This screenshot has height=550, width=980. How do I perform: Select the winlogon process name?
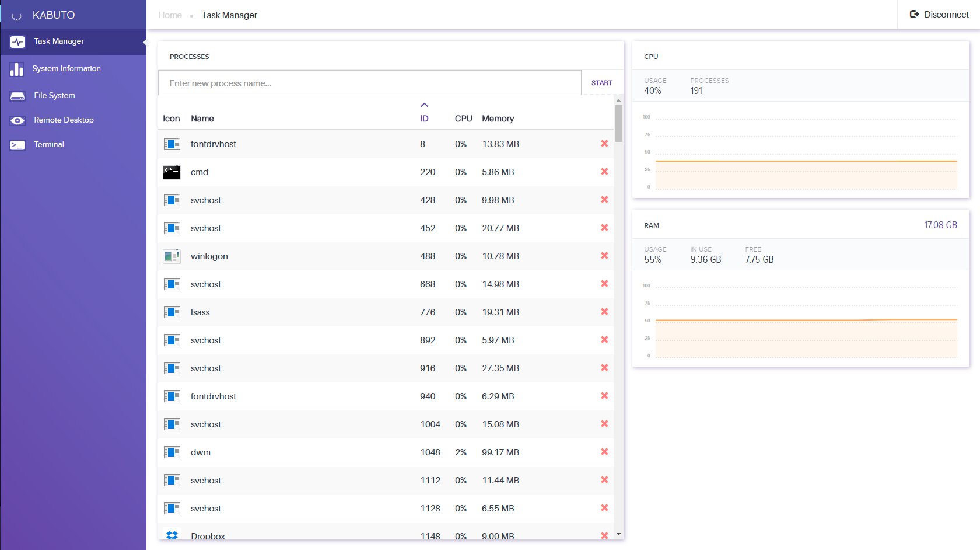tap(209, 256)
